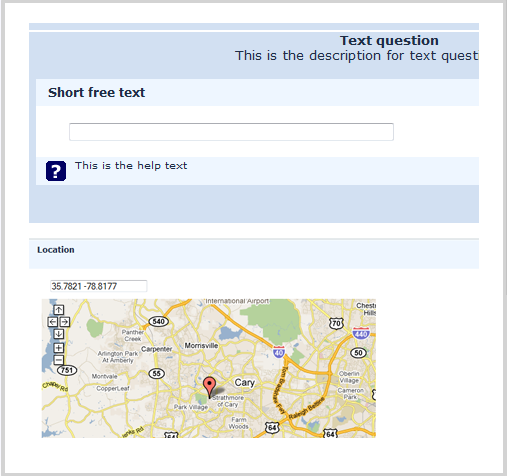Click the Cary city label on the map
Image resolution: width=507 pixels, height=476 pixels.
tap(245, 383)
